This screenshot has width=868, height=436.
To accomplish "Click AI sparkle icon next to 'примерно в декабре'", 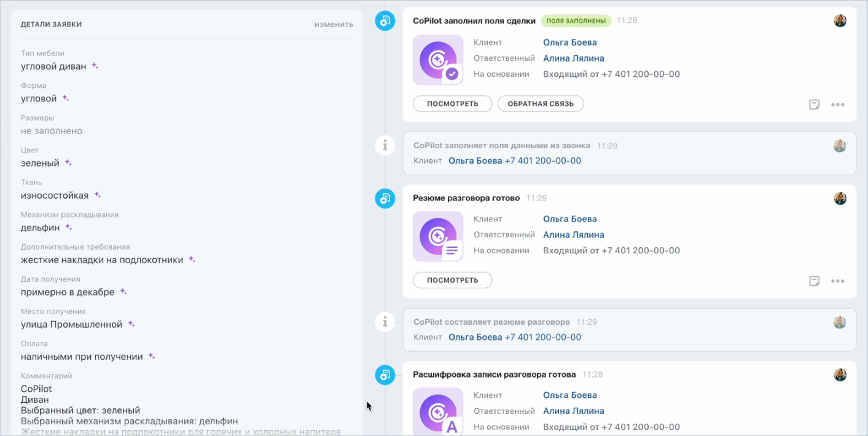I will pos(123,291).
